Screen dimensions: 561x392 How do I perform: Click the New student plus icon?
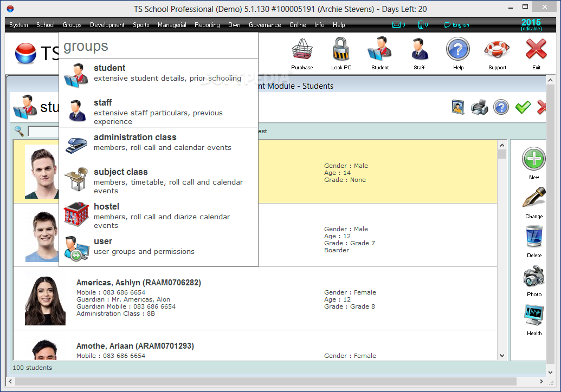tap(534, 159)
